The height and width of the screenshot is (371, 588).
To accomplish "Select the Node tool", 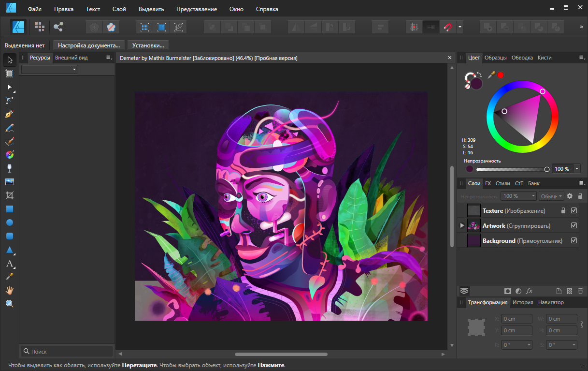I will pyautogui.click(x=10, y=87).
